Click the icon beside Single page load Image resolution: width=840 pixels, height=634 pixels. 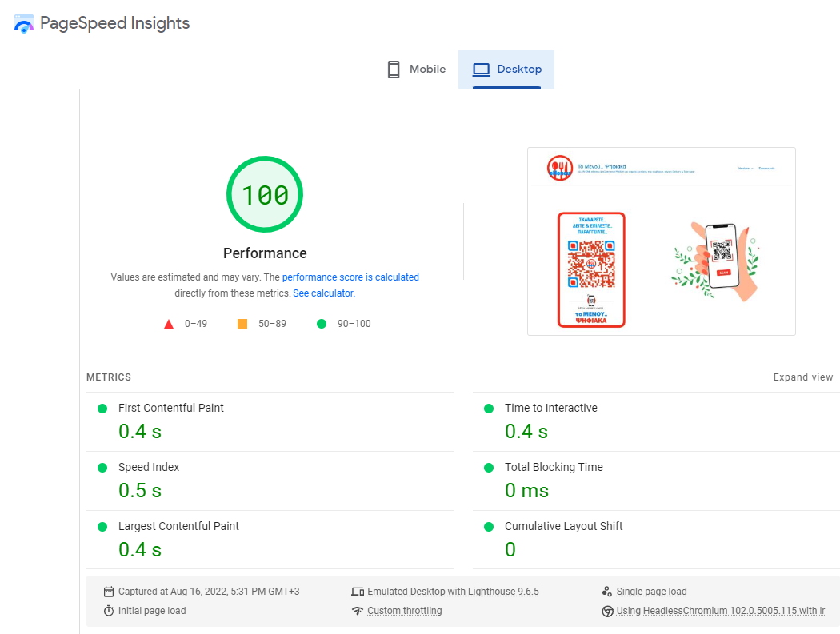(607, 592)
